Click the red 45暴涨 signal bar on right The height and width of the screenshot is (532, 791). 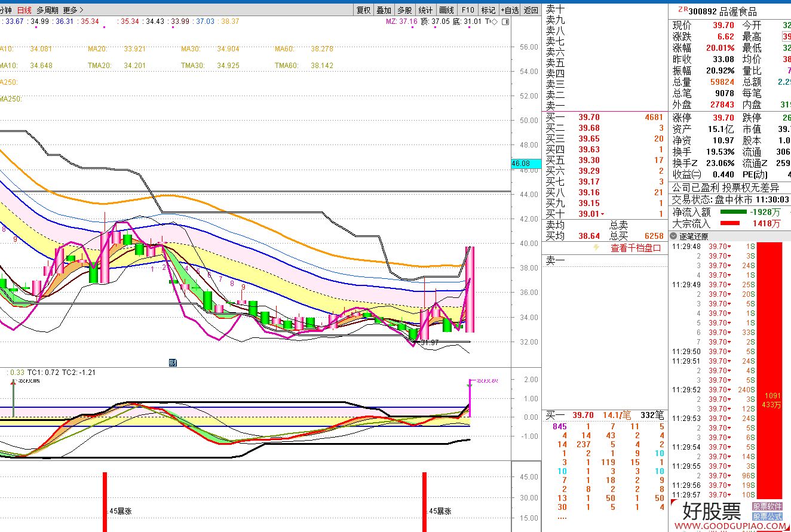tap(425, 502)
